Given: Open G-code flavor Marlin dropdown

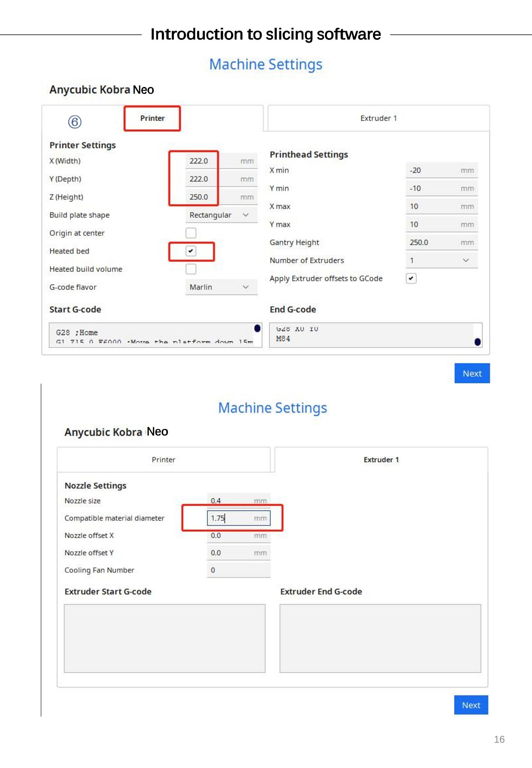Looking at the screenshot, I should 221,287.
